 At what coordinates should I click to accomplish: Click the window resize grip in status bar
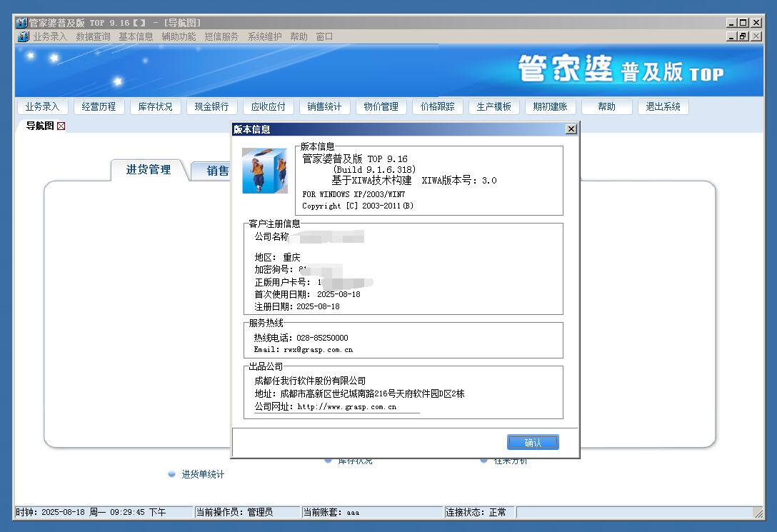coord(758,513)
